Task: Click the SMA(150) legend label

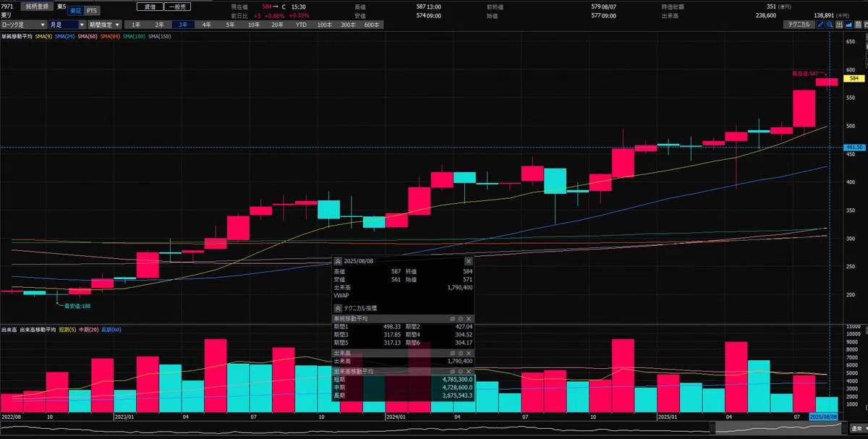Action: coord(159,36)
